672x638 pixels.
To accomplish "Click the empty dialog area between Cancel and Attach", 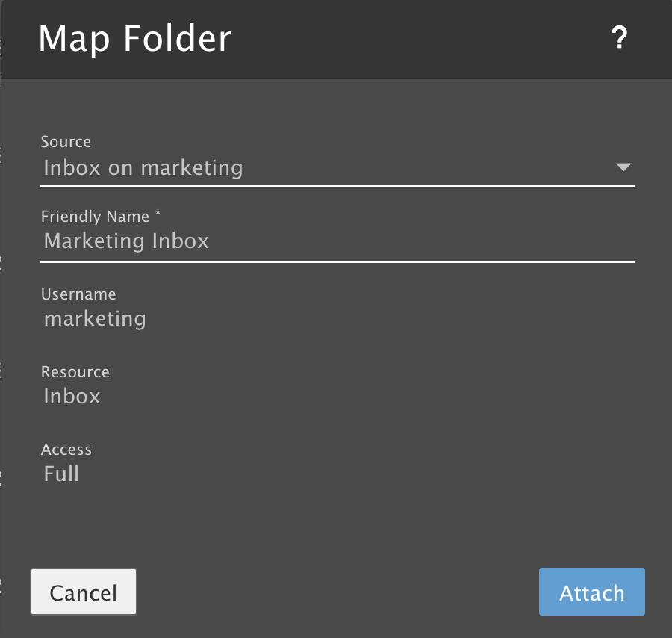I will pyautogui.click(x=336, y=592).
